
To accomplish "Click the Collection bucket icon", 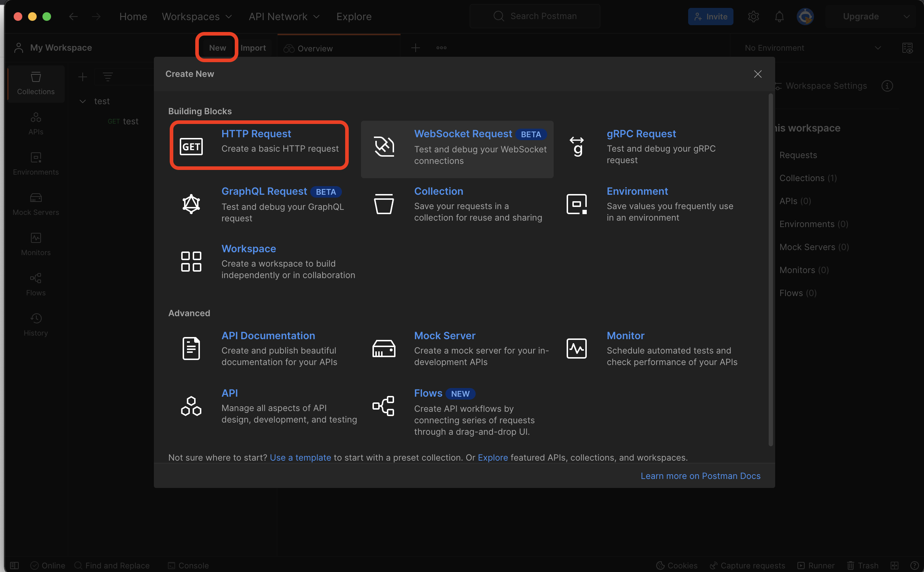I will click(x=384, y=204).
